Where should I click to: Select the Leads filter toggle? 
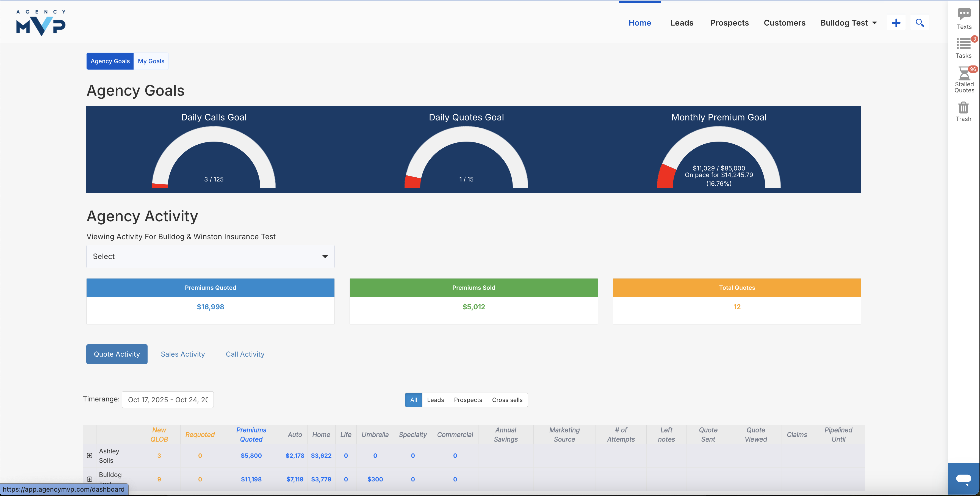click(435, 400)
